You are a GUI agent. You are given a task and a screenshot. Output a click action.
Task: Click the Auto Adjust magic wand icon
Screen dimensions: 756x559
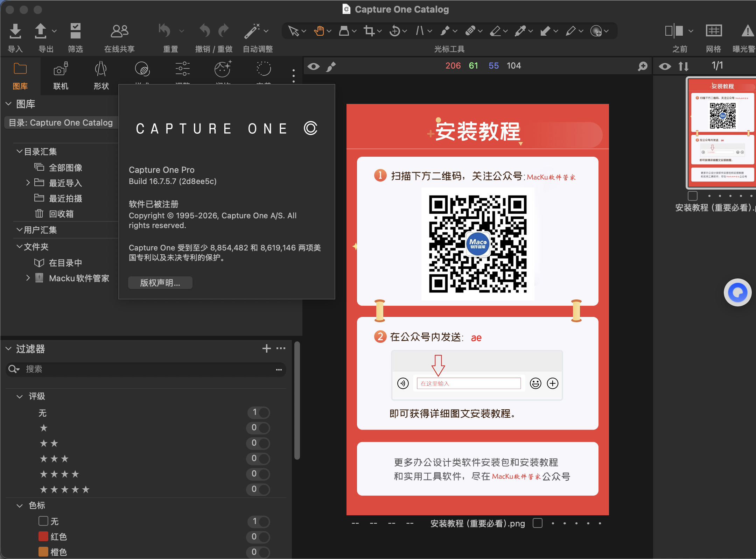click(252, 31)
